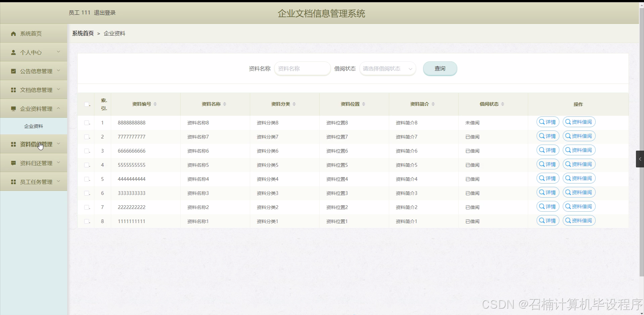Screen dimensions: 644x315
Task: Click the grid icon beside 资料借阅管理
Action: (x=13, y=144)
